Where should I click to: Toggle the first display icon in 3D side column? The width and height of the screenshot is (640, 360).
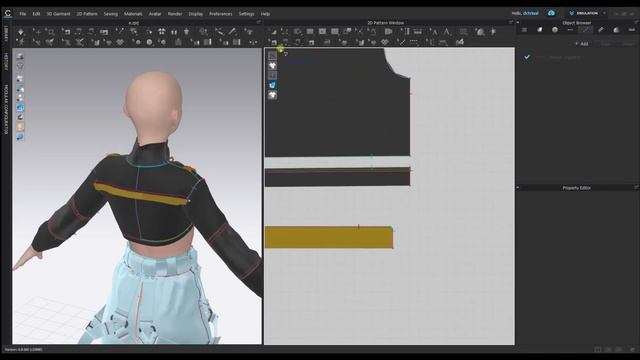click(20, 56)
